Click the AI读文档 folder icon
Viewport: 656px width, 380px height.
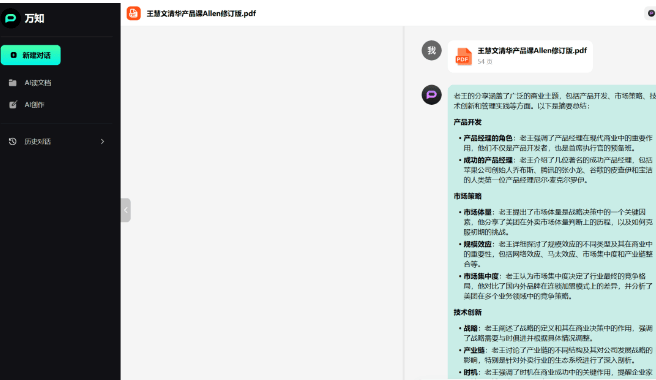pos(13,83)
